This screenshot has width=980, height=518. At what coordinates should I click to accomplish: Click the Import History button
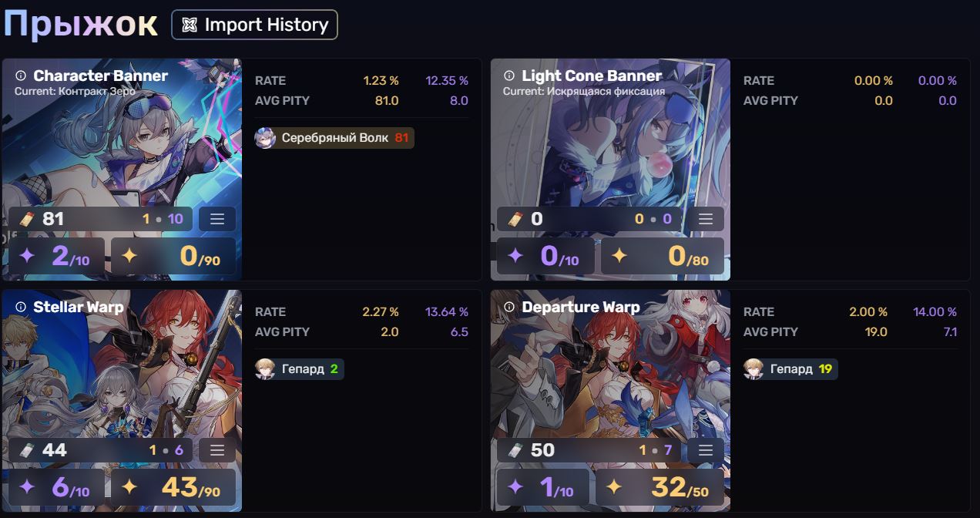pyautogui.click(x=254, y=25)
